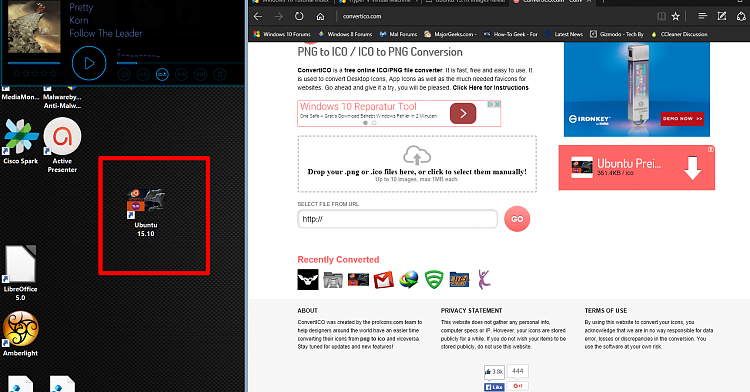Go back in the browser
Image resolution: width=750 pixels, height=392 pixels.
click(x=258, y=16)
